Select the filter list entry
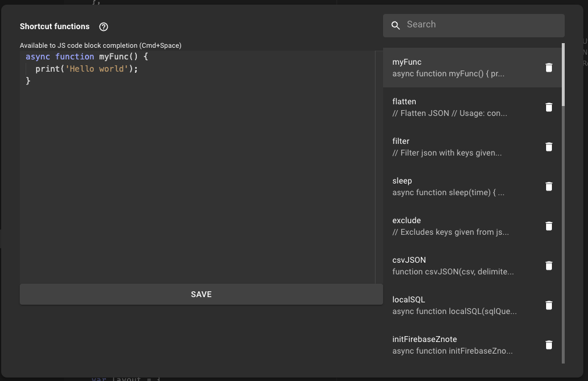Image resolution: width=588 pixels, height=381 pixels. [472, 147]
